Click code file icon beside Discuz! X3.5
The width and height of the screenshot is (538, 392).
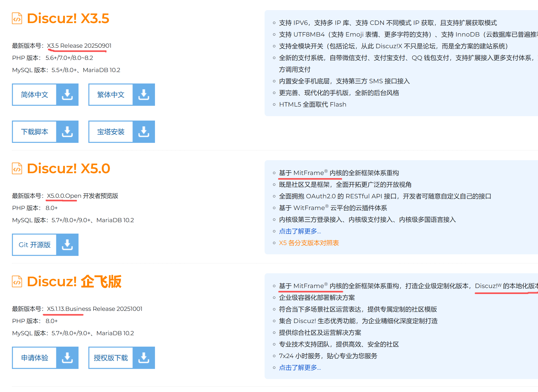pos(17,18)
